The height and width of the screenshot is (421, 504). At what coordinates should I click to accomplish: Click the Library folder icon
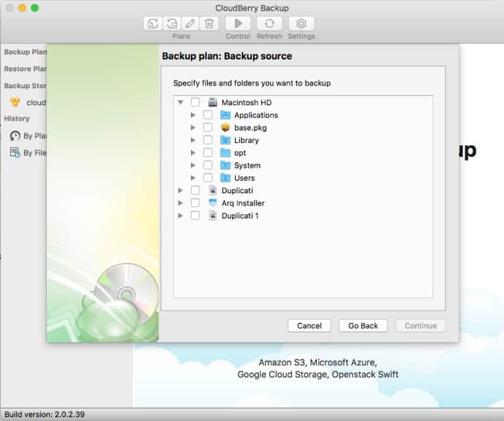[226, 140]
